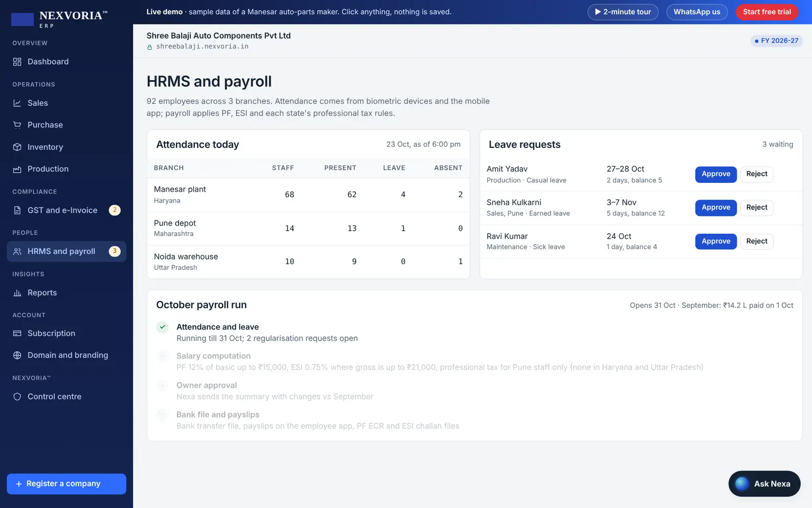
Task: Click Register a company
Action: pyautogui.click(x=66, y=484)
